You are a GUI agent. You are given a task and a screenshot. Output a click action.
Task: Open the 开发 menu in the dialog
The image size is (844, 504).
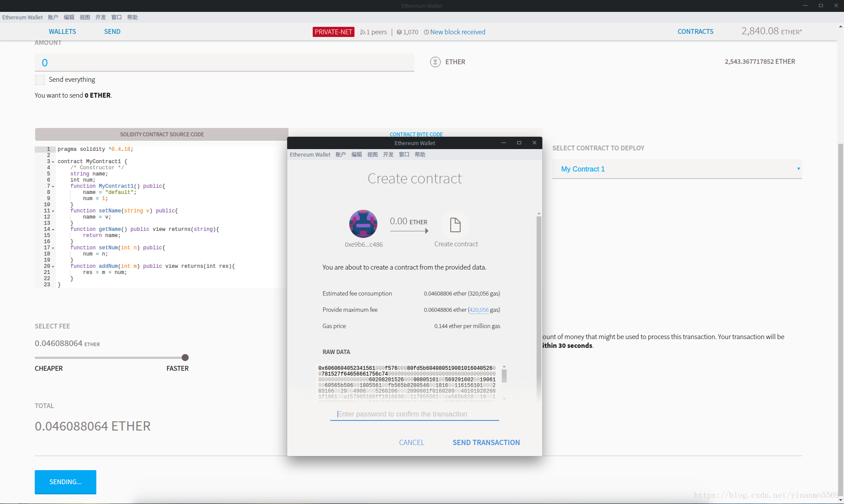tap(388, 154)
